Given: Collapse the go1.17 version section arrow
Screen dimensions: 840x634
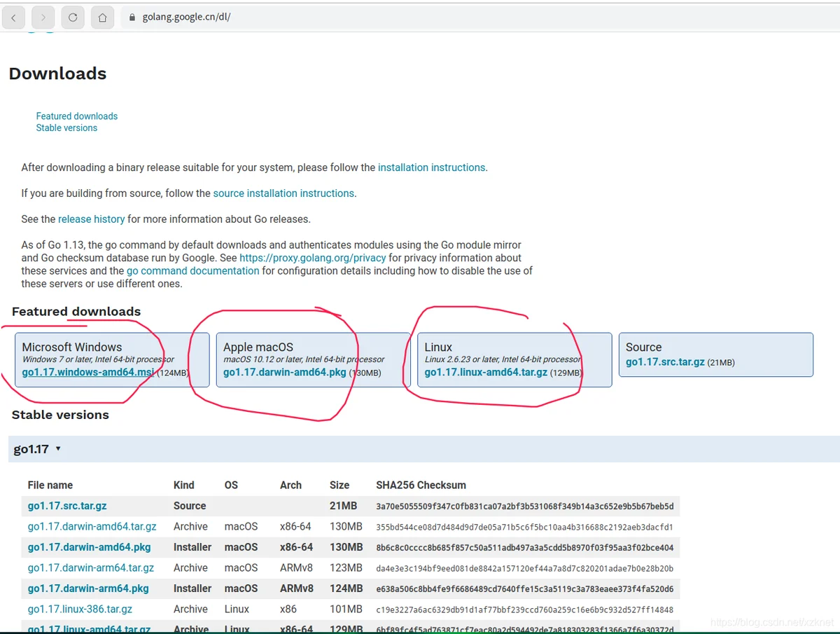Looking at the screenshot, I should point(58,449).
